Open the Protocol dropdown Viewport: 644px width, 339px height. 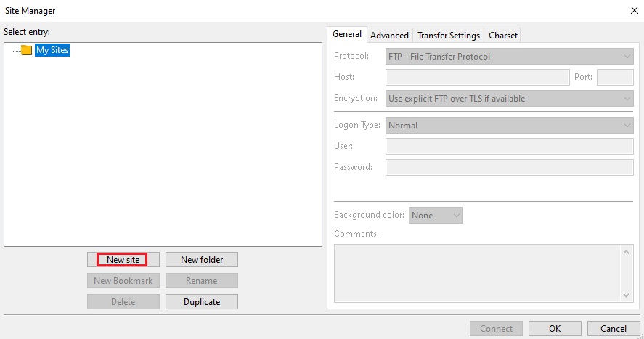510,57
